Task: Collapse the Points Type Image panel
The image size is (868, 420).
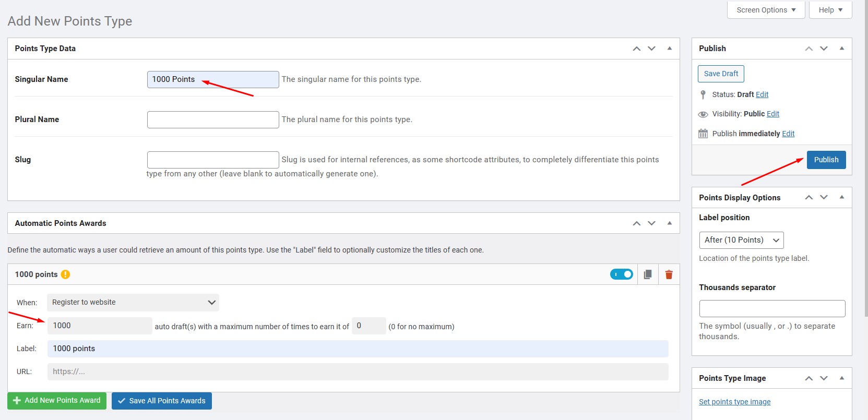Action: 841,378
